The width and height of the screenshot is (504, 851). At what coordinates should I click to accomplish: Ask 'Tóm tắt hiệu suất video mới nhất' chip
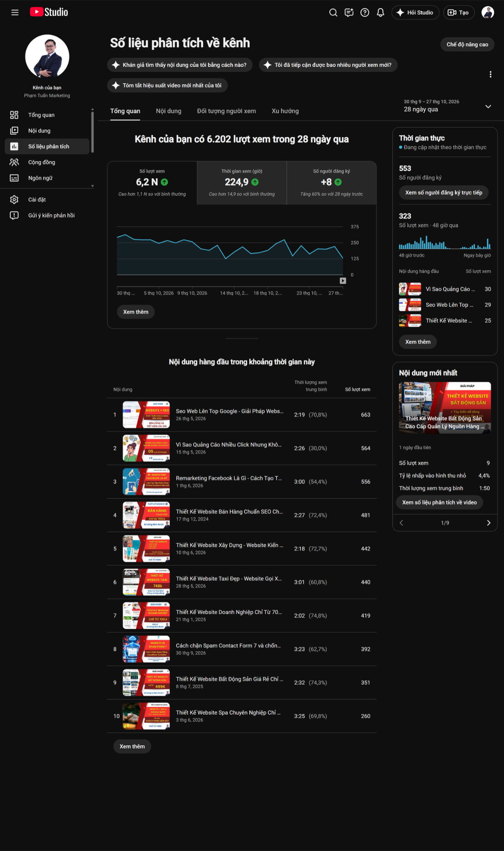[167, 85]
